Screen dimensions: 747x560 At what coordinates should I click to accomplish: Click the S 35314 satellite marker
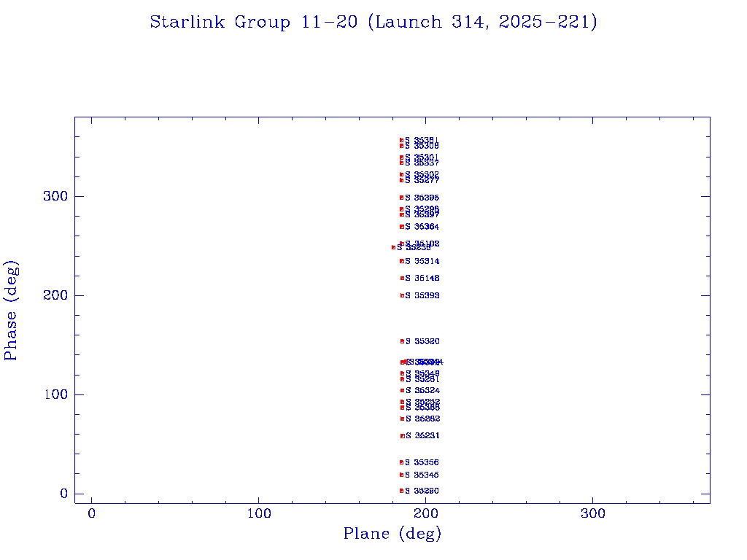(401, 261)
